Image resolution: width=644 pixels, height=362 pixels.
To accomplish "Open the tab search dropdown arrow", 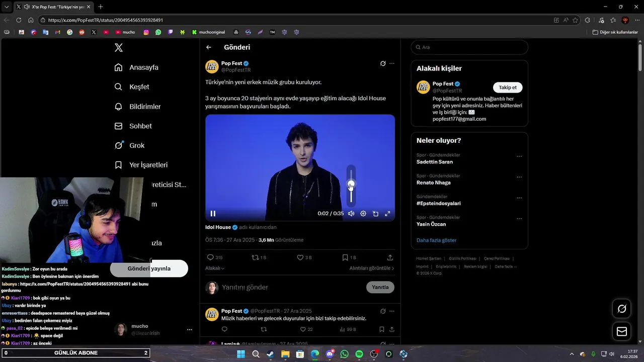I will click(x=7, y=7).
